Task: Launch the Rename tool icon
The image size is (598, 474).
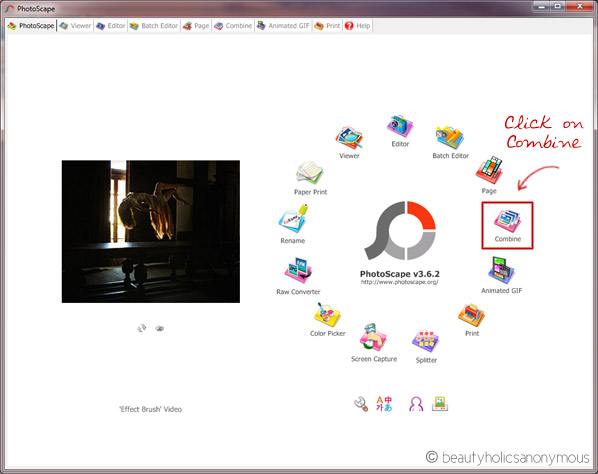Action: pyautogui.click(x=293, y=219)
